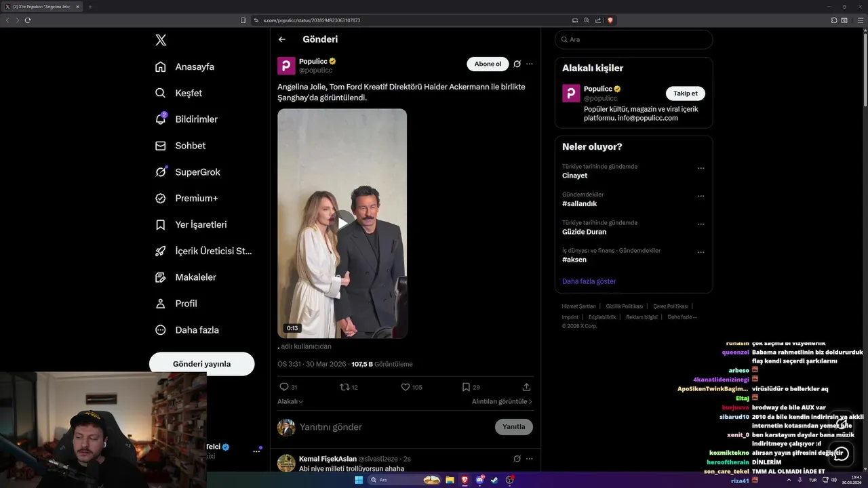Open the Cinayet trending topic
The image size is (868, 488).
[x=574, y=176]
